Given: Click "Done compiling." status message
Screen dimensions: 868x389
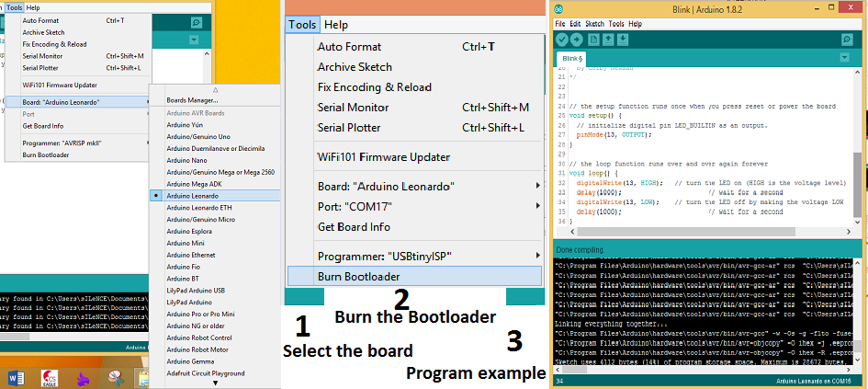Looking at the screenshot, I should pyautogui.click(x=581, y=250).
